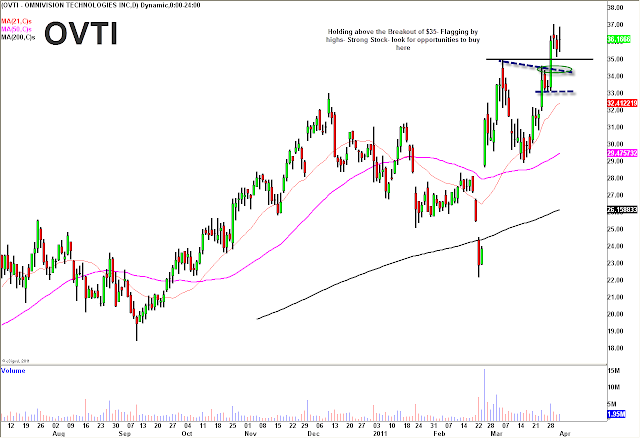This screenshot has width=640, height=438.
Task: Click the Volume panel label
Action: 13,371
